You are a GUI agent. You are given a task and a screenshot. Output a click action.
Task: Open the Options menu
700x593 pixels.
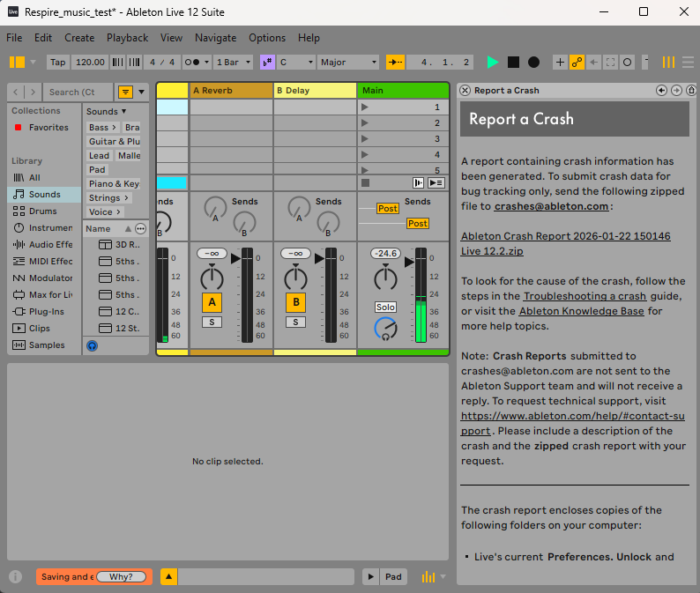click(x=267, y=38)
